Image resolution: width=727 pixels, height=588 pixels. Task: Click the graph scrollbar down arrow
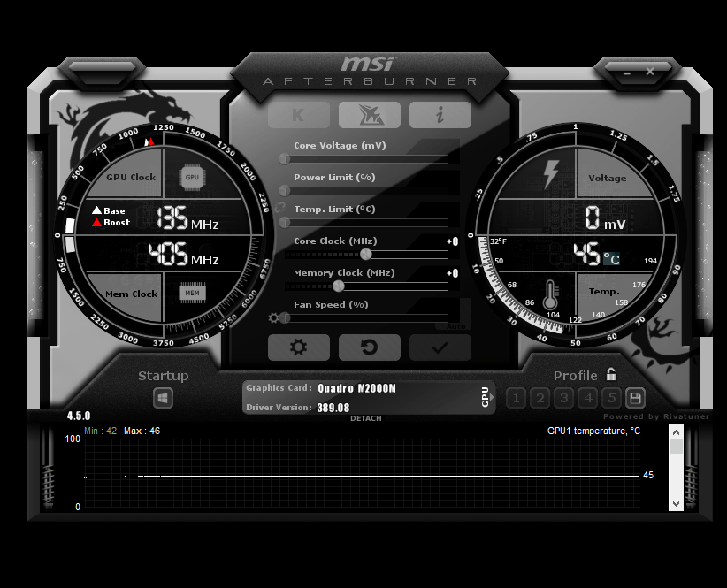click(676, 504)
